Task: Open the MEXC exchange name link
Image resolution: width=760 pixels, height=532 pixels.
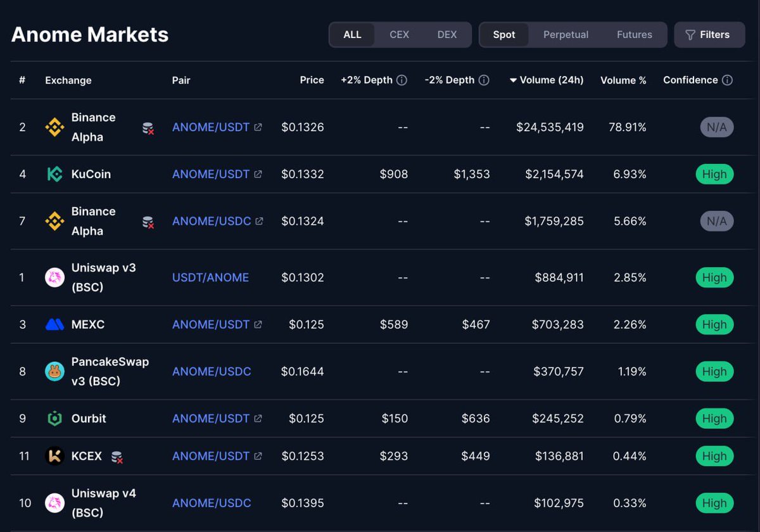Action: (88, 324)
